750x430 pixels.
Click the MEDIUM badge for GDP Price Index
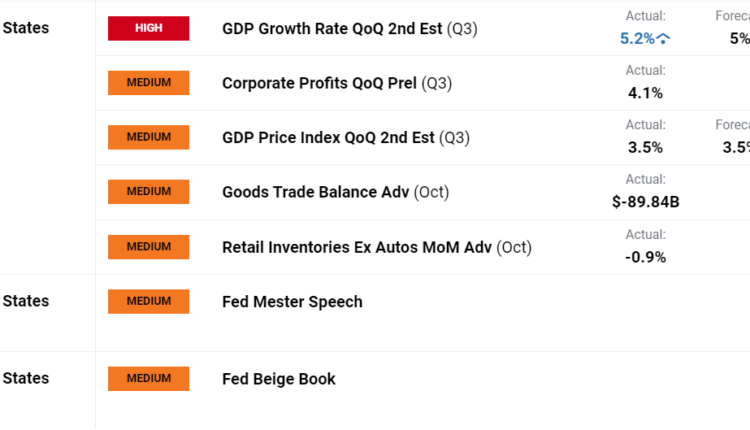click(x=148, y=137)
